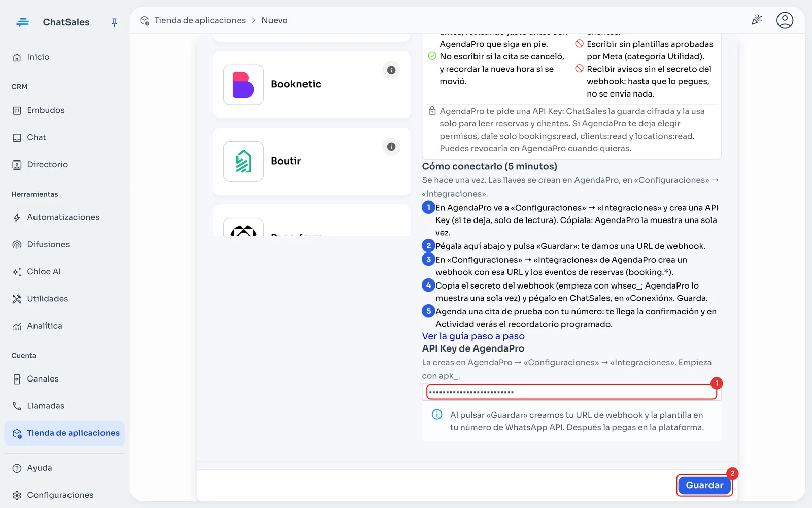The height and width of the screenshot is (508, 812).
Task: Click the Chloe AI sparkle icon
Action: (17, 272)
